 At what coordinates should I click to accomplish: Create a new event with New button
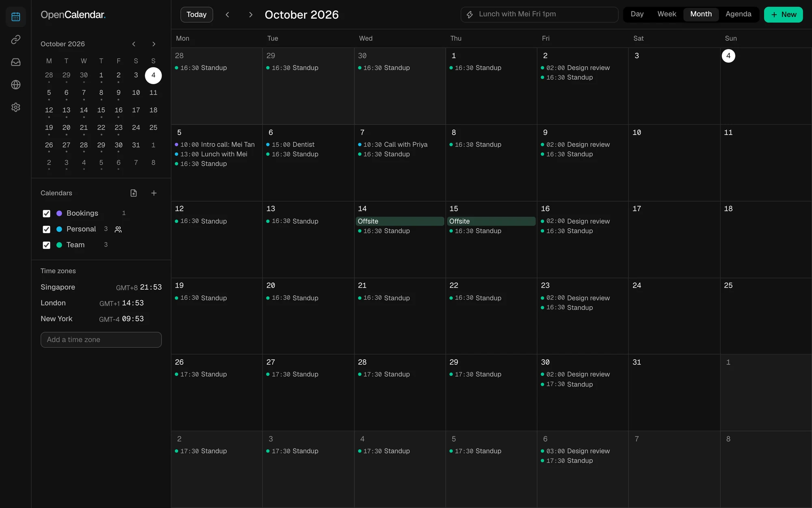(783, 15)
